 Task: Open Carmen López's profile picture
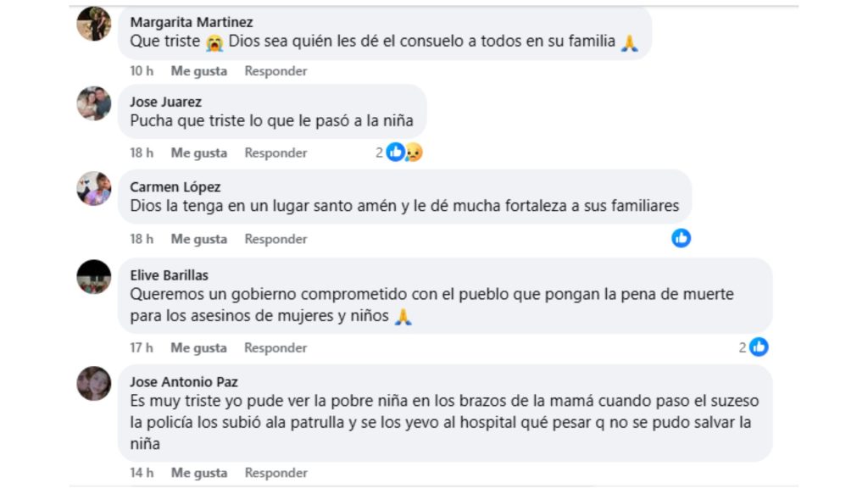click(x=95, y=190)
